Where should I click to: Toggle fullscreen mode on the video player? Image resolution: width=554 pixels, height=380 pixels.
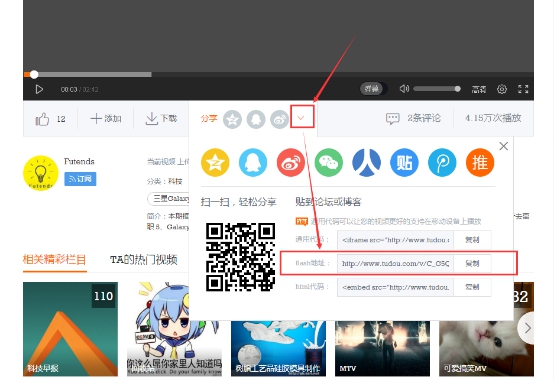(x=523, y=89)
